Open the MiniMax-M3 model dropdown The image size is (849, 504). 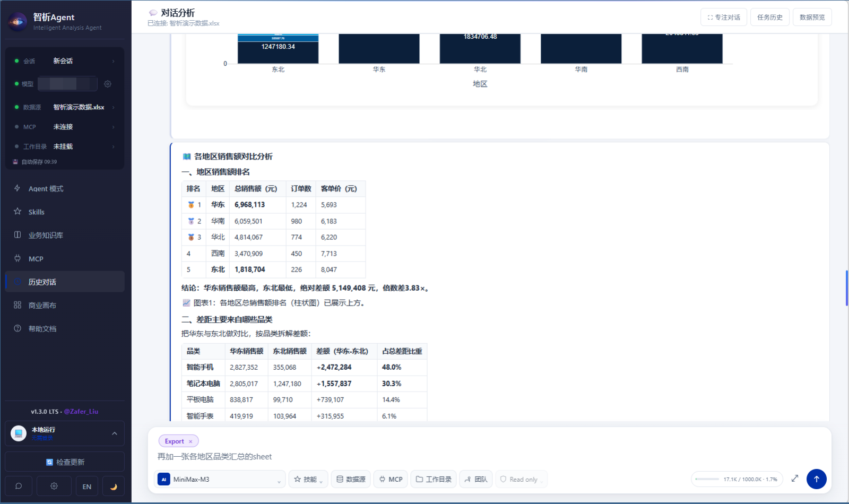pos(220,479)
